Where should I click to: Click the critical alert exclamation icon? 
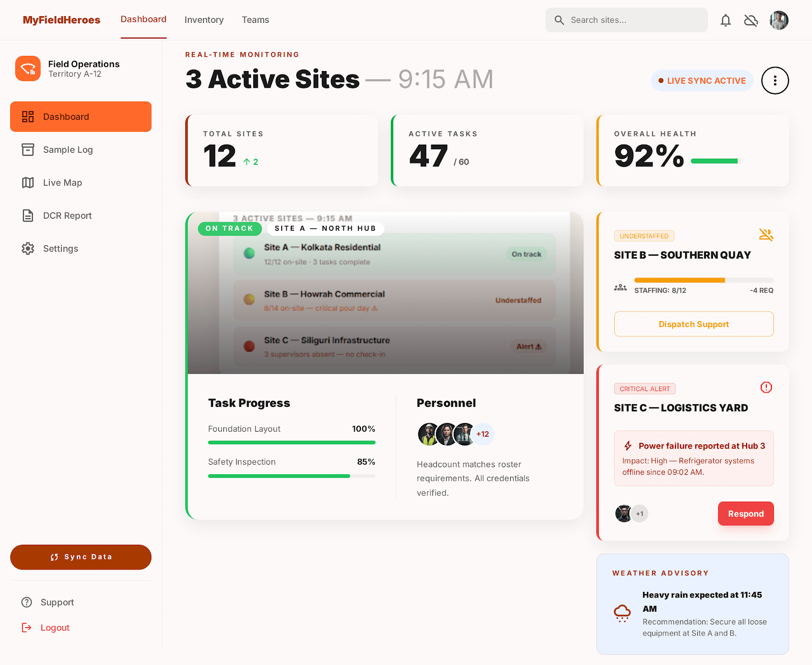pyautogui.click(x=766, y=388)
